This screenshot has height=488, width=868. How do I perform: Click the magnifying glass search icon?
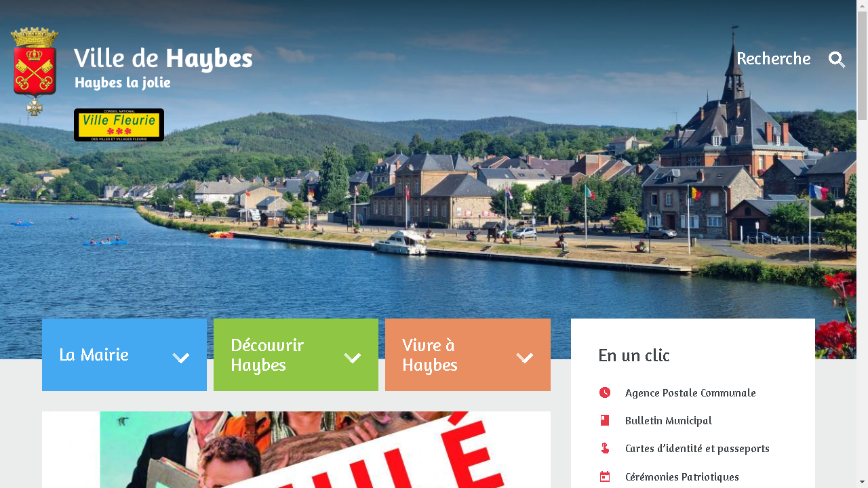pos(837,60)
